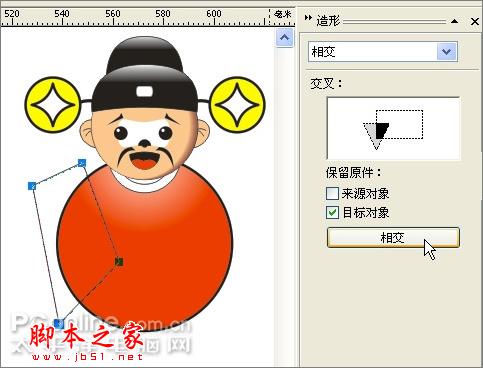Click the 相交 button
Viewport: 483px width, 368px height.
[393, 238]
